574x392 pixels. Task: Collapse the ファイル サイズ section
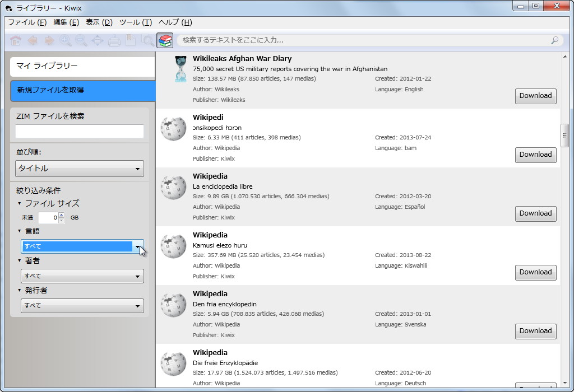pyautogui.click(x=20, y=203)
